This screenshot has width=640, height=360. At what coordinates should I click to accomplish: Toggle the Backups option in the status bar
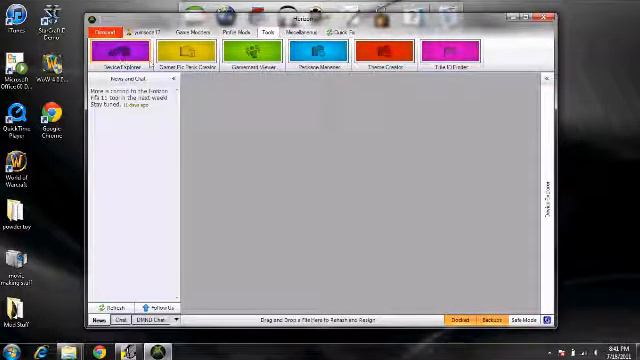click(x=492, y=320)
